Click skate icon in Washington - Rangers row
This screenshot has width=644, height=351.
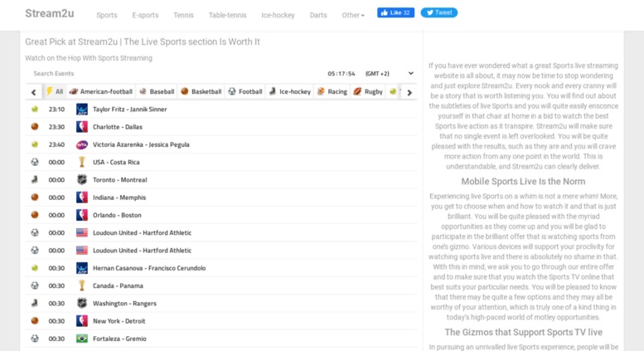pyautogui.click(x=35, y=304)
